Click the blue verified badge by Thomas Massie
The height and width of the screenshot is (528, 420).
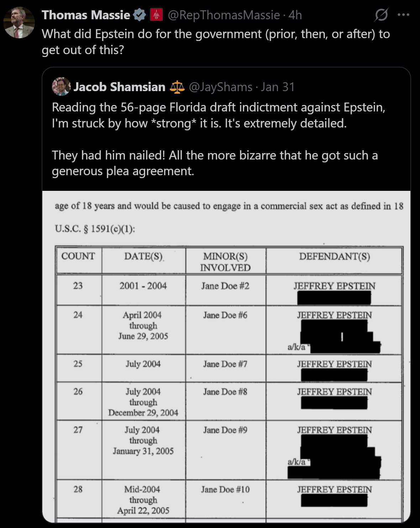139,15
